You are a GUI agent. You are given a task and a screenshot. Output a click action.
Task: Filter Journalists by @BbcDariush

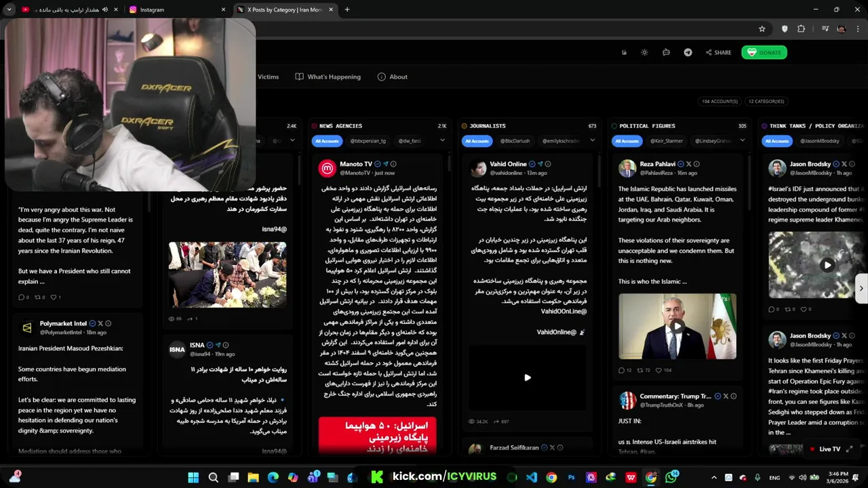pyautogui.click(x=515, y=141)
